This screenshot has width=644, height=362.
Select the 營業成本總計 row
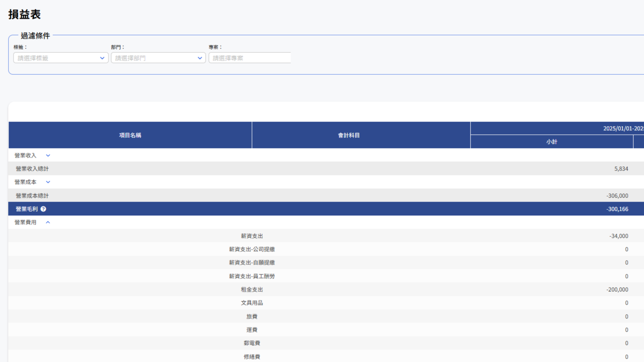point(32,196)
